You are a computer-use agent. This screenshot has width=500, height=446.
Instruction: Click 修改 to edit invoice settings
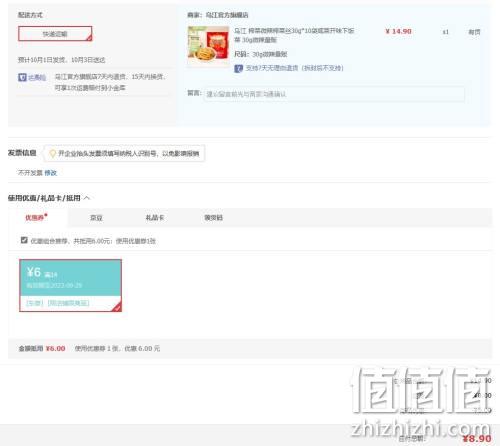(x=51, y=173)
